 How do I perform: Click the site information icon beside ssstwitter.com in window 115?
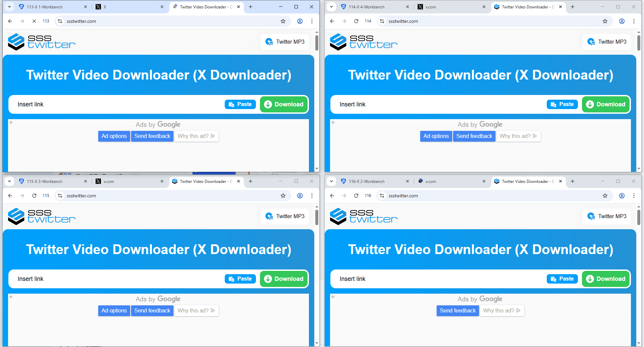(x=60, y=196)
